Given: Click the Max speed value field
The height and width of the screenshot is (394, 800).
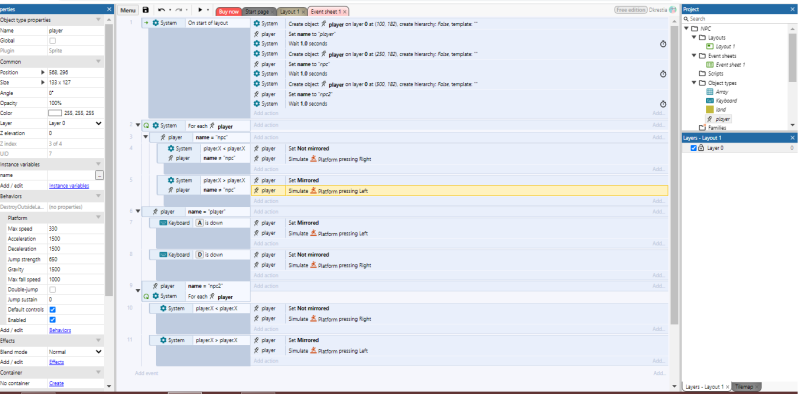Looking at the screenshot, I should [x=76, y=229].
